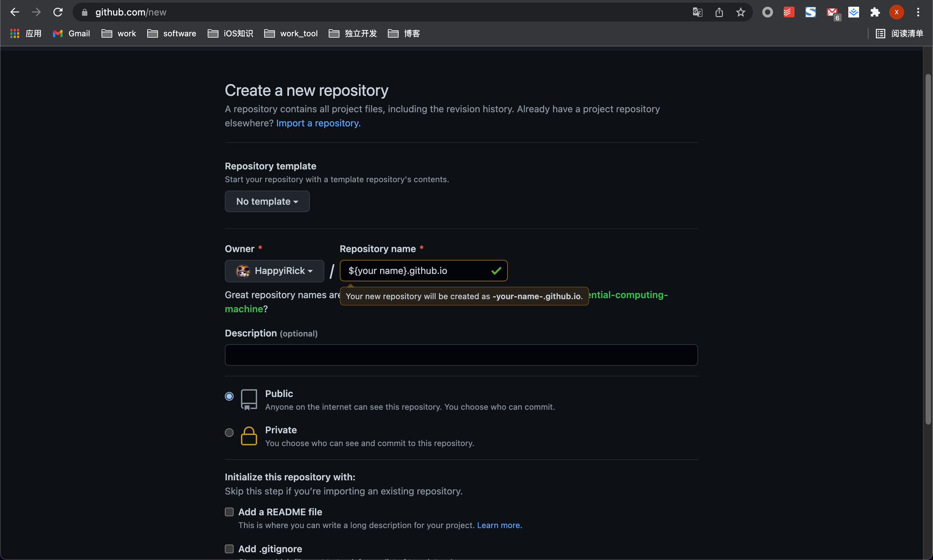The height and width of the screenshot is (560, 933).
Task: Check Add .gitignore option
Action: [x=229, y=549]
